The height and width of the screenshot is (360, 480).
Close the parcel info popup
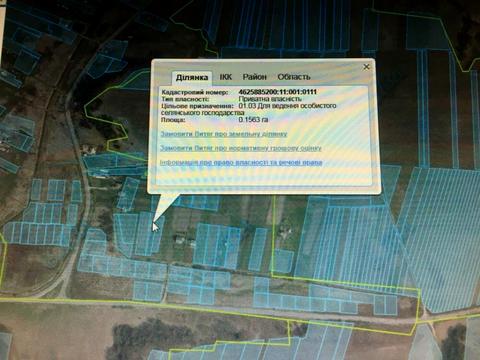[366, 67]
